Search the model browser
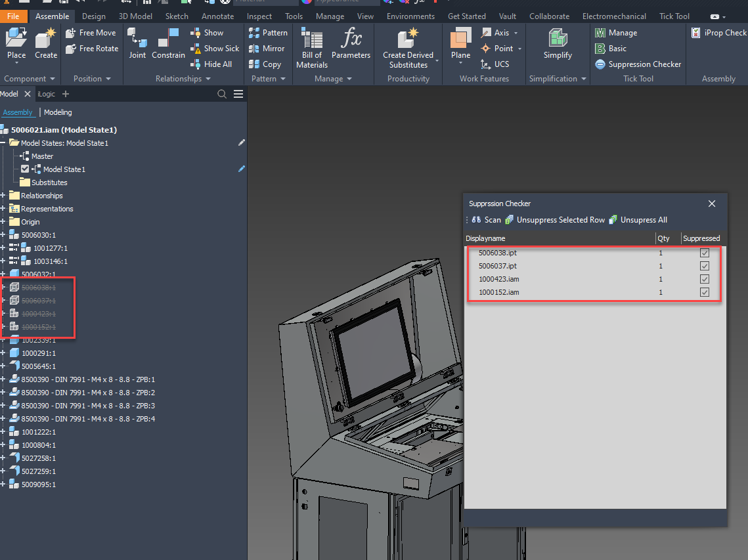The height and width of the screenshot is (560, 748). [x=222, y=94]
